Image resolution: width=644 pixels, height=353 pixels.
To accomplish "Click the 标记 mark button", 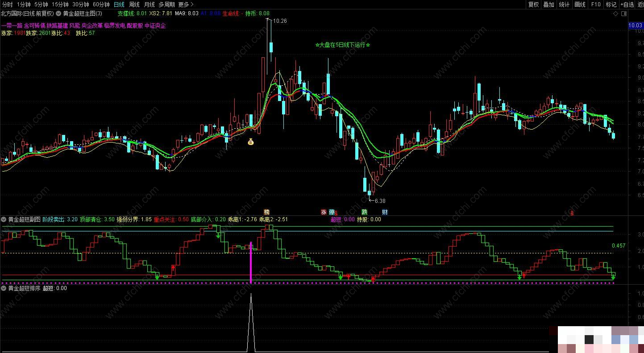I will click(611, 4).
